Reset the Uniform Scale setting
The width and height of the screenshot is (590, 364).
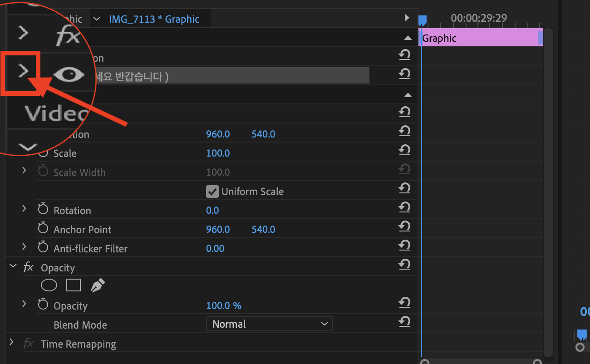click(404, 188)
